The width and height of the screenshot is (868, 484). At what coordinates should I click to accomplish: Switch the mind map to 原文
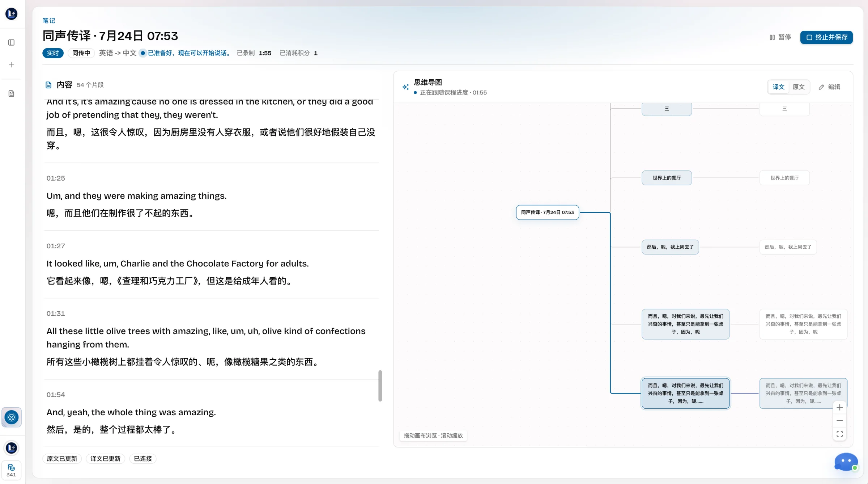point(799,87)
